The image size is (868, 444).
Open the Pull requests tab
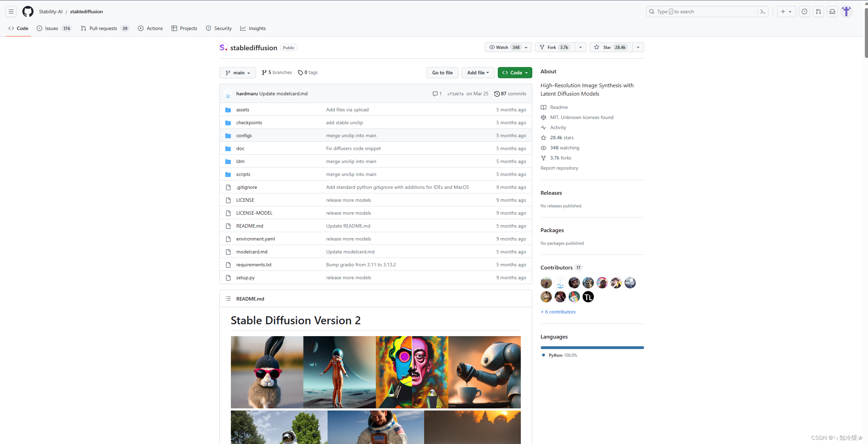tap(105, 28)
